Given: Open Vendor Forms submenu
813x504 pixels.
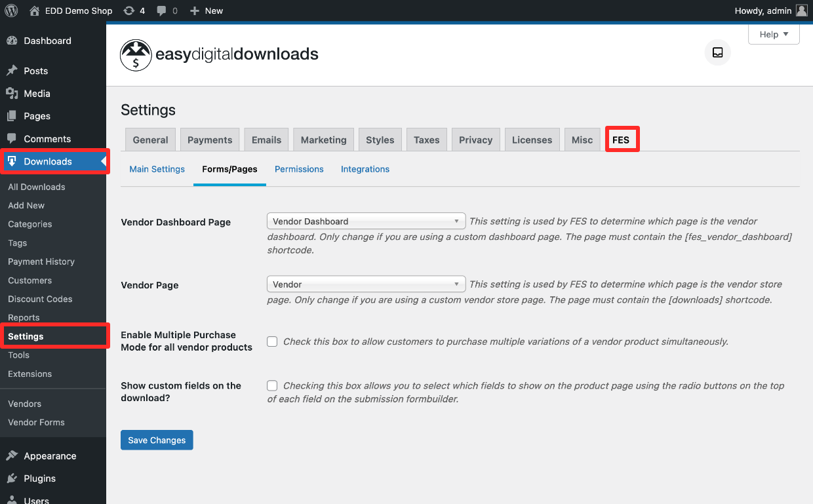Looking at the screenshot, I should (37, 422).
